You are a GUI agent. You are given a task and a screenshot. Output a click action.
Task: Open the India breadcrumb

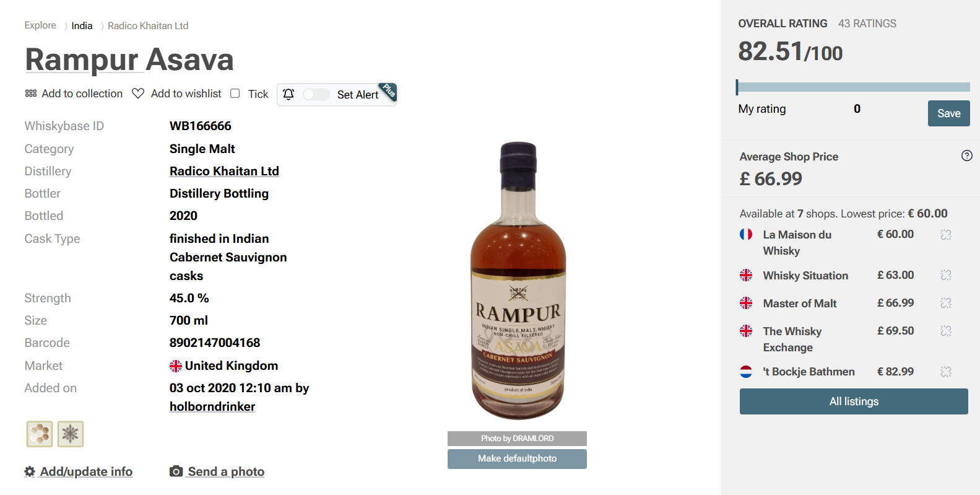82,25
